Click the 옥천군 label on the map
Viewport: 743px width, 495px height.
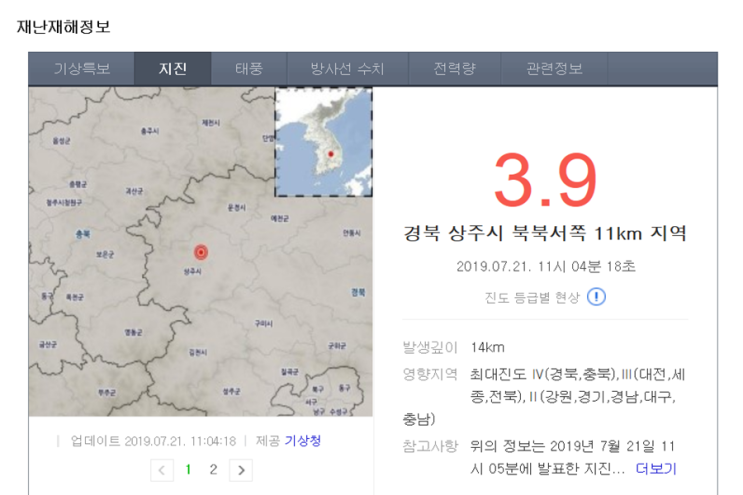[x=75, y=297]
